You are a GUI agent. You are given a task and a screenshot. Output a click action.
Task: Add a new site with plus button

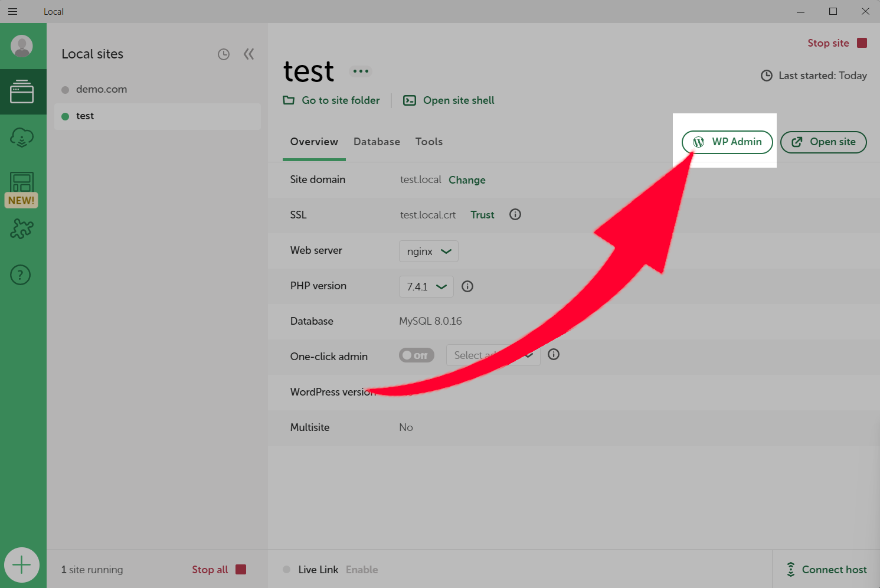point(22,565)
